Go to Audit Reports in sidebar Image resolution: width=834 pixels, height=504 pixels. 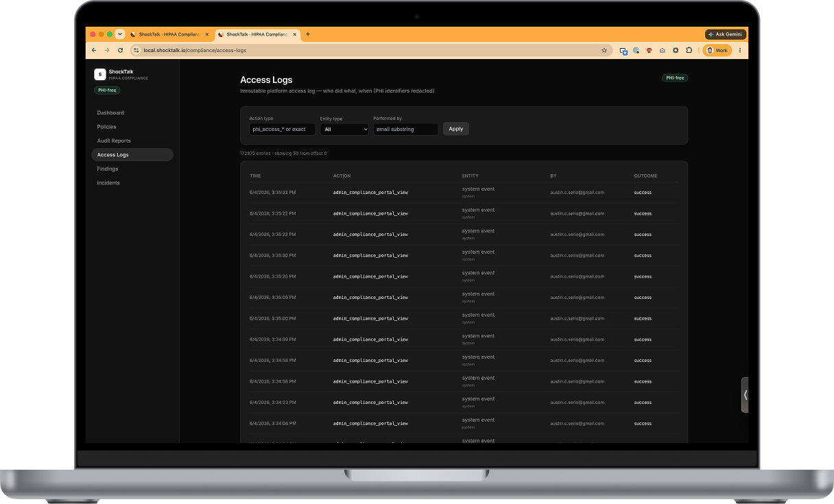[132, 141]
